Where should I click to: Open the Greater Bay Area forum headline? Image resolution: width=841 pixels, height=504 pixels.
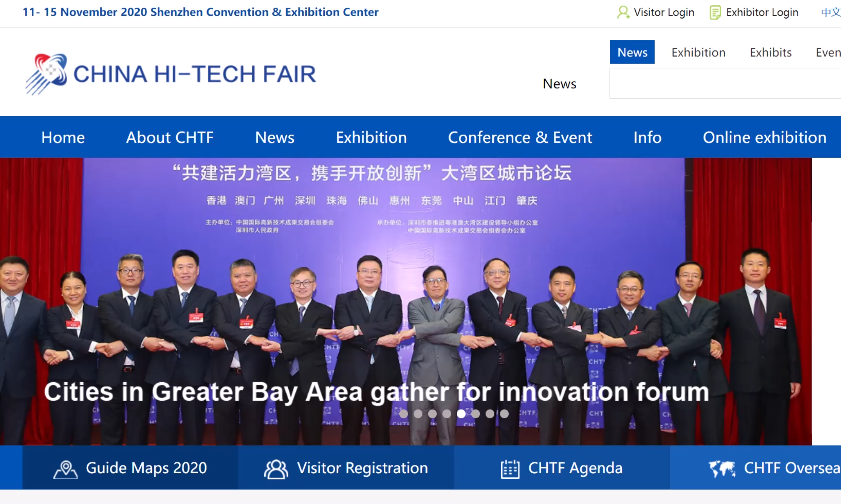coord(377,392)
